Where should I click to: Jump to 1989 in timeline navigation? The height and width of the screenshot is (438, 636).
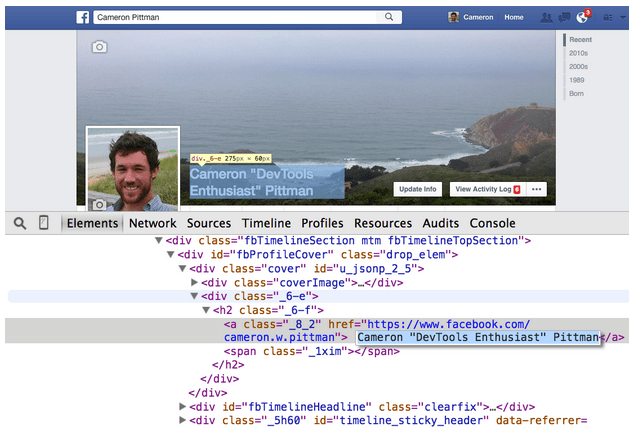point(577,80)
